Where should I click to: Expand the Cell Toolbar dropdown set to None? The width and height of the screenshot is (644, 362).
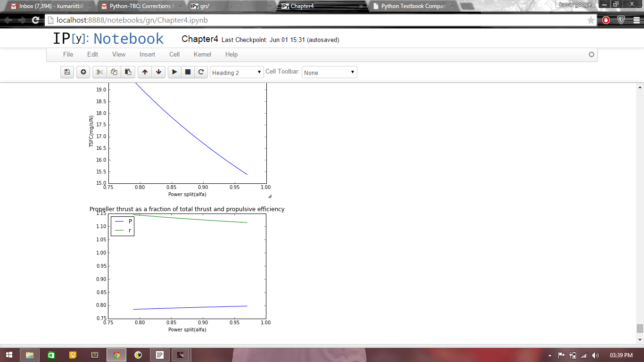point(329,73)
